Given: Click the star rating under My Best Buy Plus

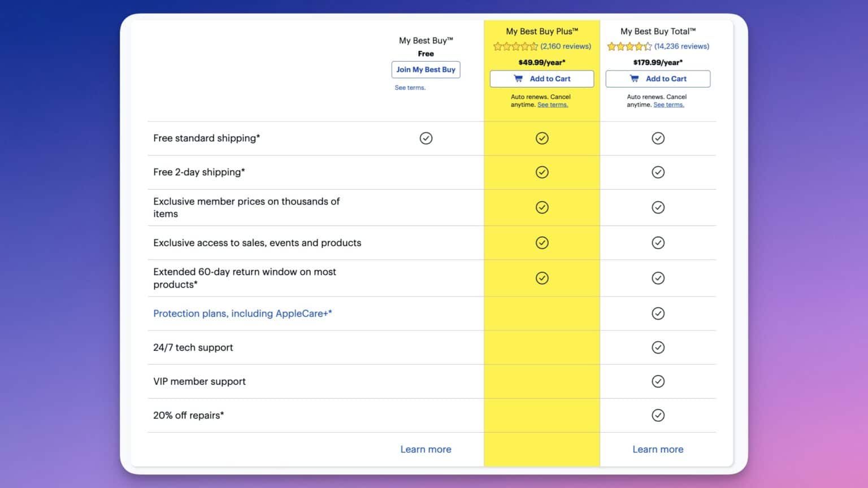Looking at the screenshot, I should pos(515,46).
